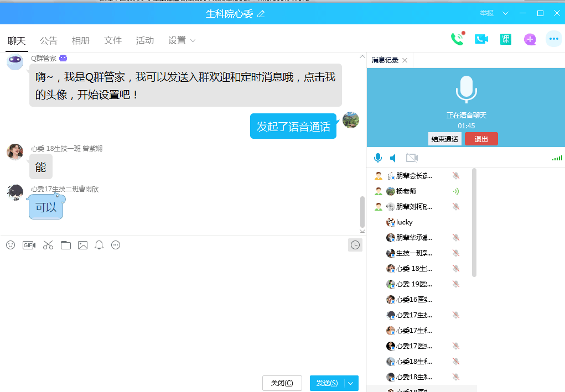Open the send picture icon
This screenshot has width=565, height=392.
tap(82, 245)
